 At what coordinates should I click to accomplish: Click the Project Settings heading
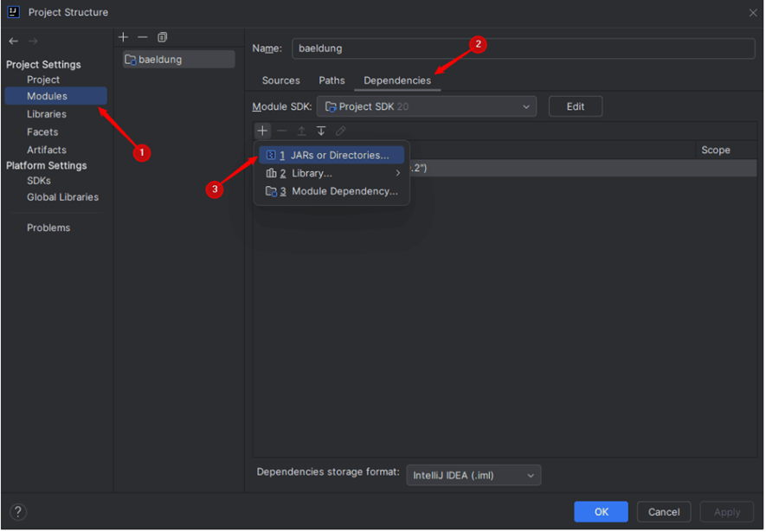click(x=43, y=64)
